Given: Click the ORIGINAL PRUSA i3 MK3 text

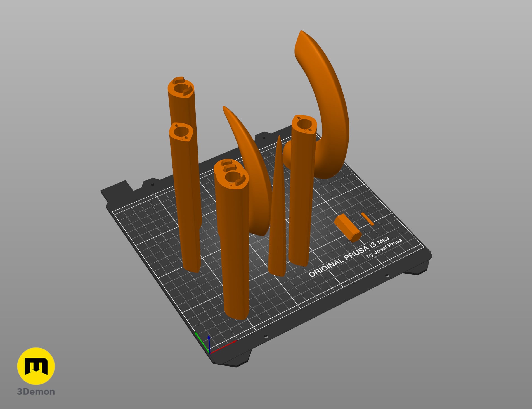Looking at the screenshot, I should 349,256.
